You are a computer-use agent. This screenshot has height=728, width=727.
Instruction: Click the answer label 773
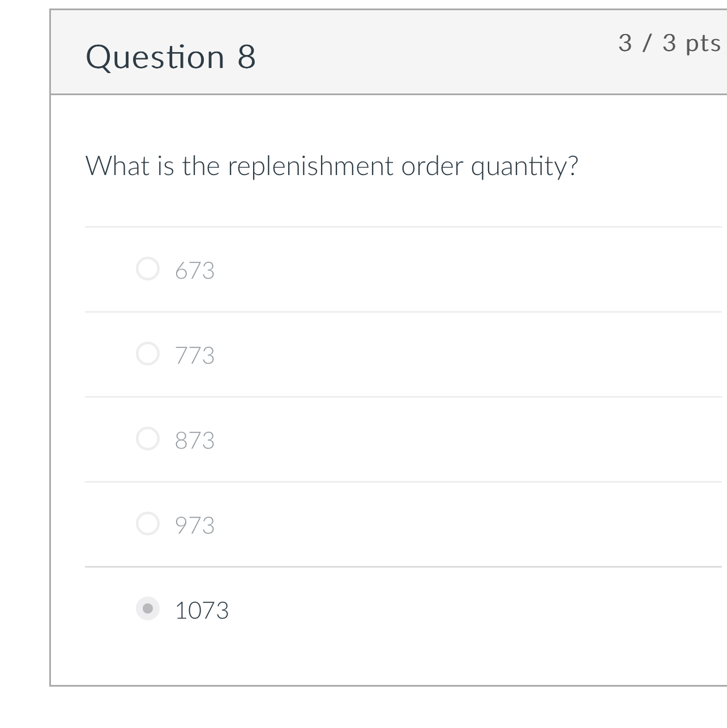tap(195, 356)
